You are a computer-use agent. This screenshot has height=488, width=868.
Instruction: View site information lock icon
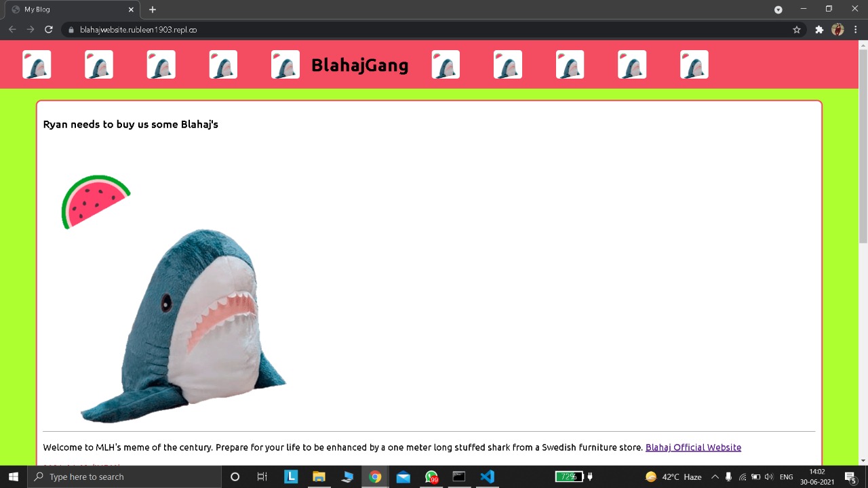[x=71, y=30]
